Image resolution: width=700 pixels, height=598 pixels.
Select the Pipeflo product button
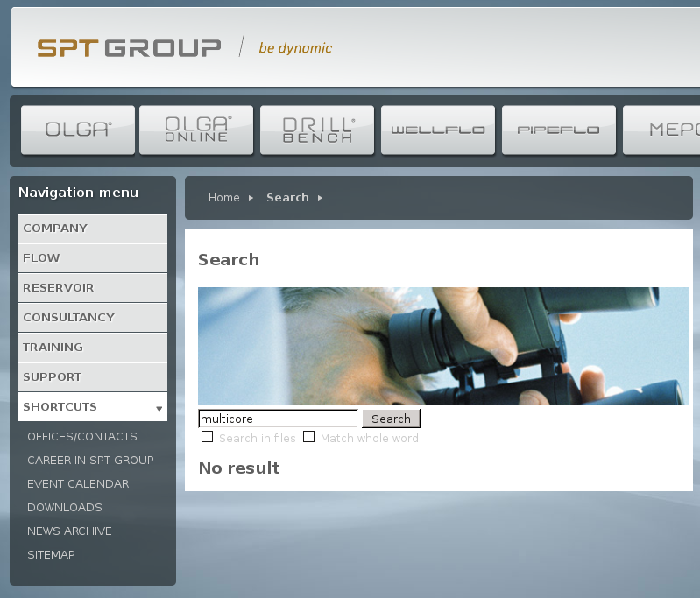click(x=558, y=130)
